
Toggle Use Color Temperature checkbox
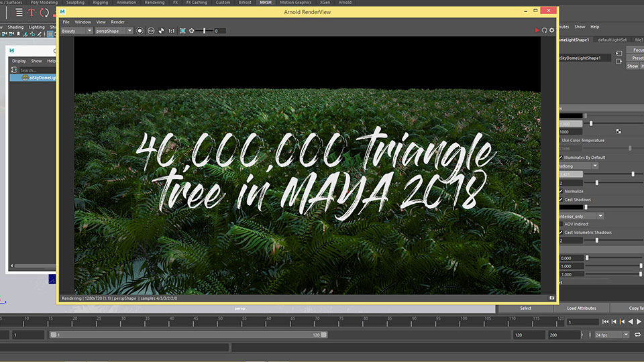tap(560, 140)
